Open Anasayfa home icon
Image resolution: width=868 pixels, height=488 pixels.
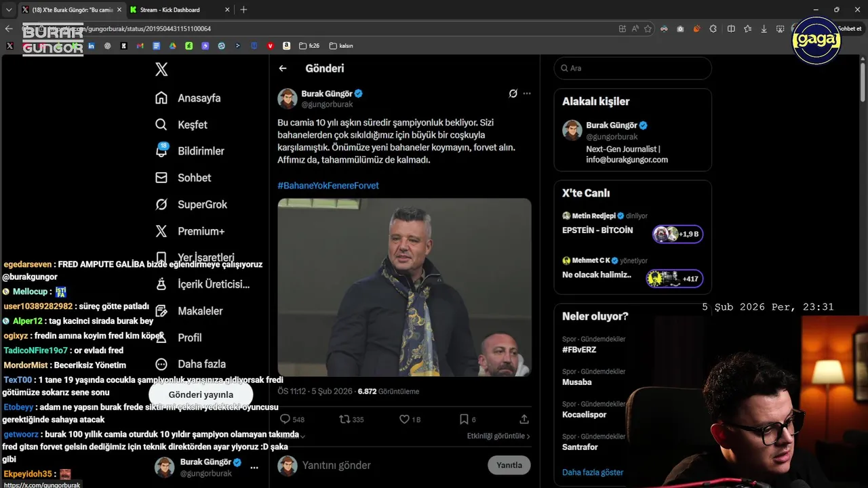[x=161, y=98]
